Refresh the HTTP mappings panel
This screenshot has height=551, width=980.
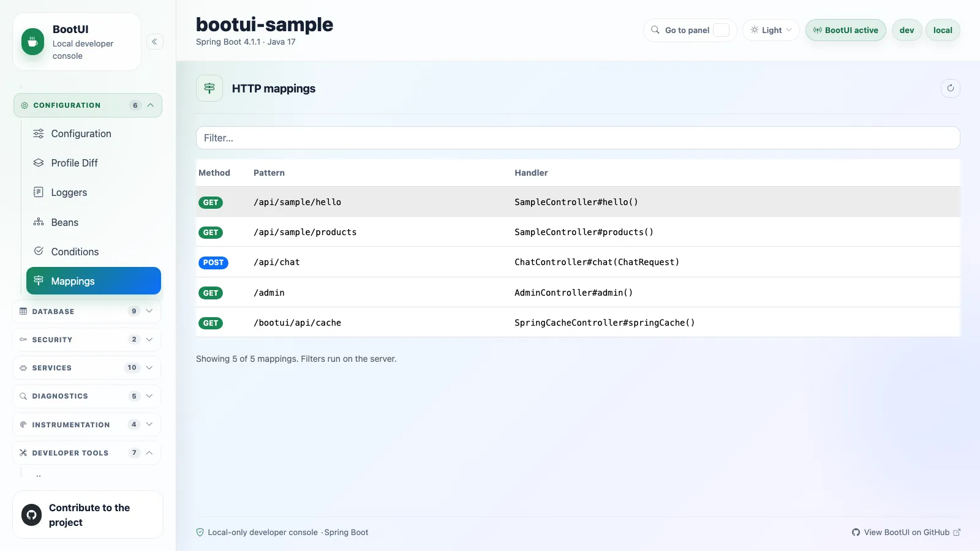[x=950, y=88]
